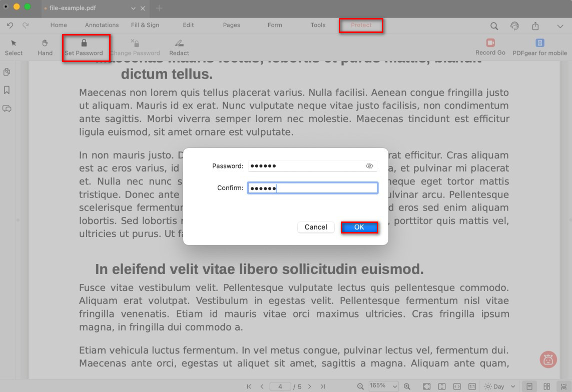
Task: Open the Tools tab
Action: [318, 25]
